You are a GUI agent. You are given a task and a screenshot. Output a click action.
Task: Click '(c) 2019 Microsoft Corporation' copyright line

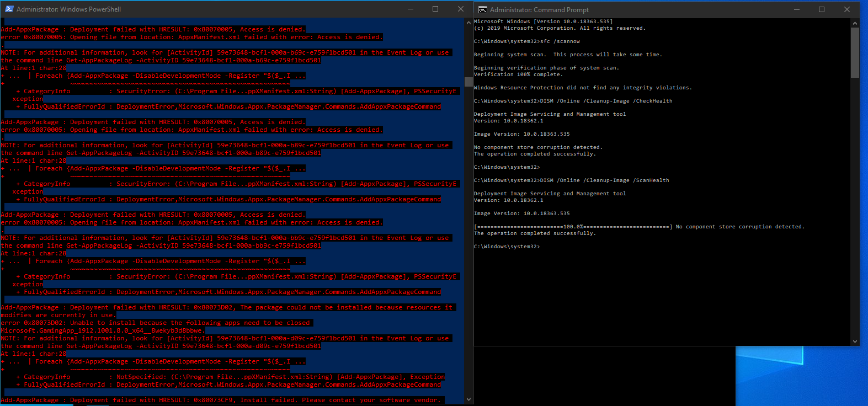[x=560, y=28]
